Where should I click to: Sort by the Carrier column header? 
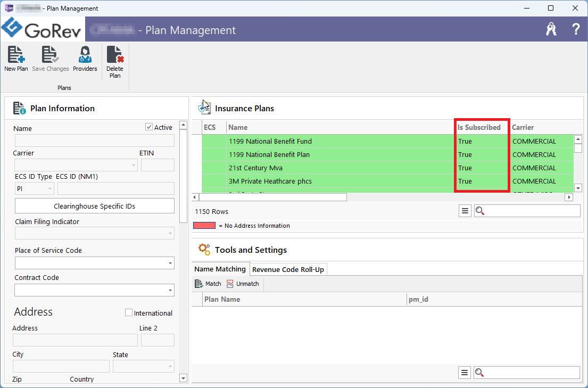pos(542,127)
